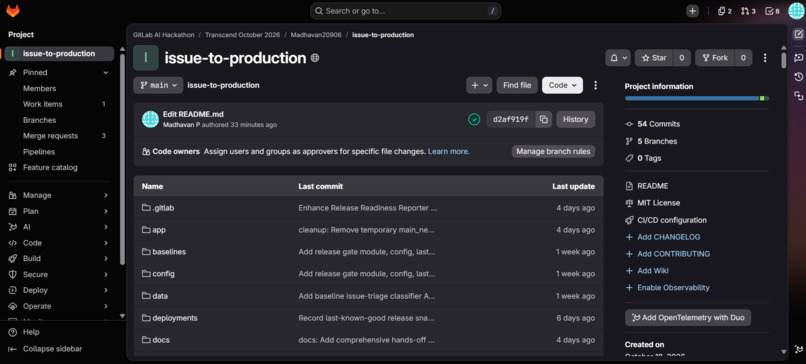View the passed pipeline status check icon
Screen dimensions: 806x364
coord(473,119)
